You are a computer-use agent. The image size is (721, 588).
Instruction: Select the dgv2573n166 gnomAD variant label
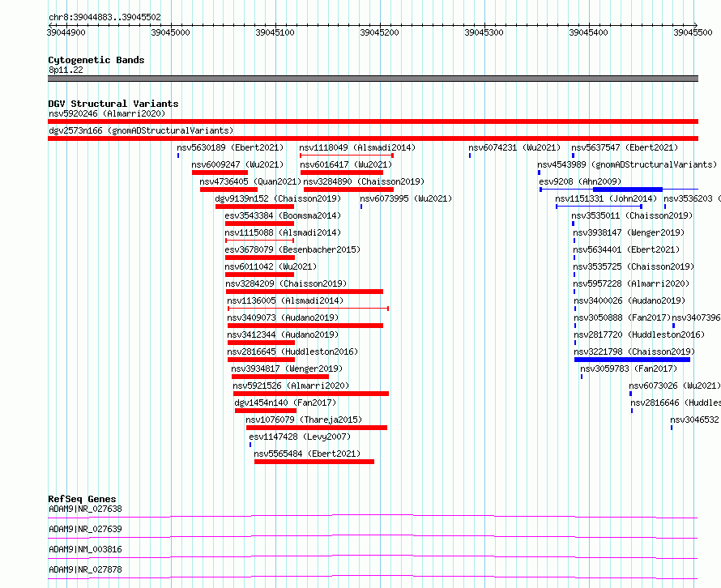tap(141, 130)
